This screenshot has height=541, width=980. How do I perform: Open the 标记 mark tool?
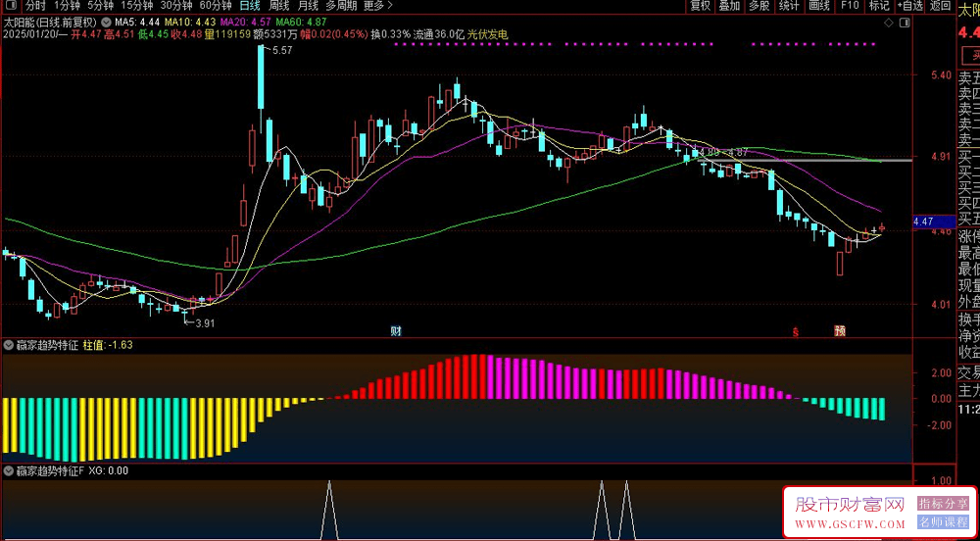[x=879, y=6]
